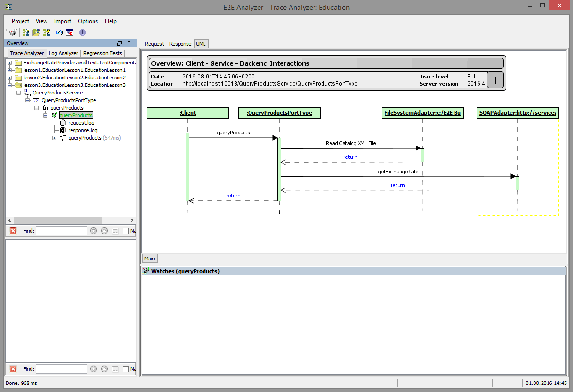Click the Print icon in the toolbar
This screenshot has height=392, width=573.
point(13,32)
